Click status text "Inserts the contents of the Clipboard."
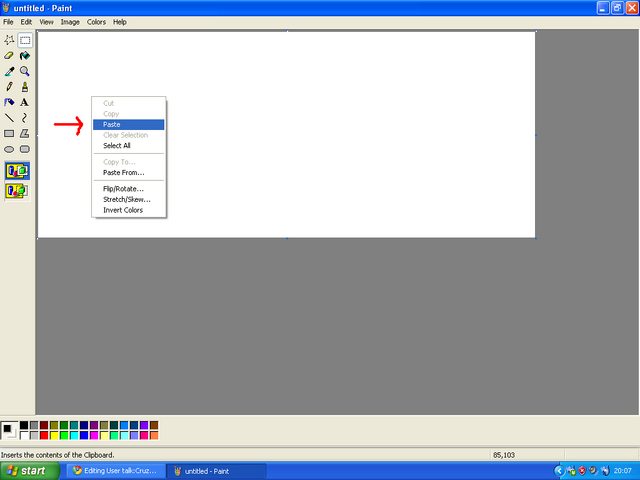Viewport: 640px width, 480px height. click(58, 455)
